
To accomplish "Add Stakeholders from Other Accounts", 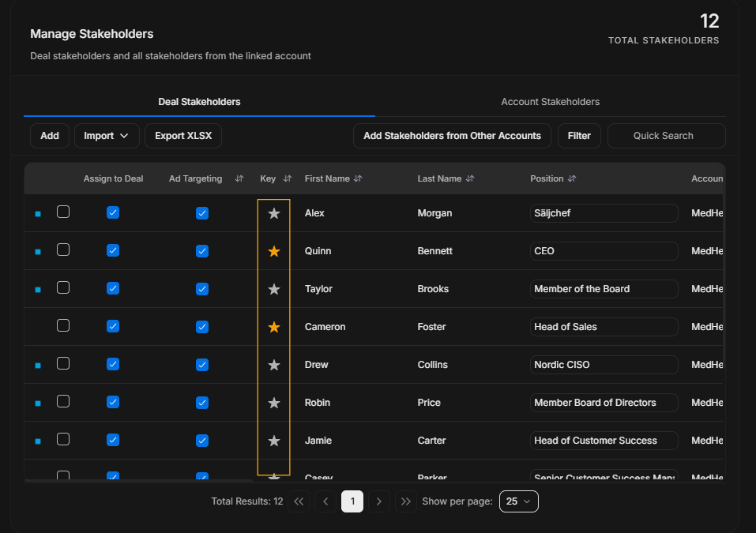I will click(x=452, y=136).
